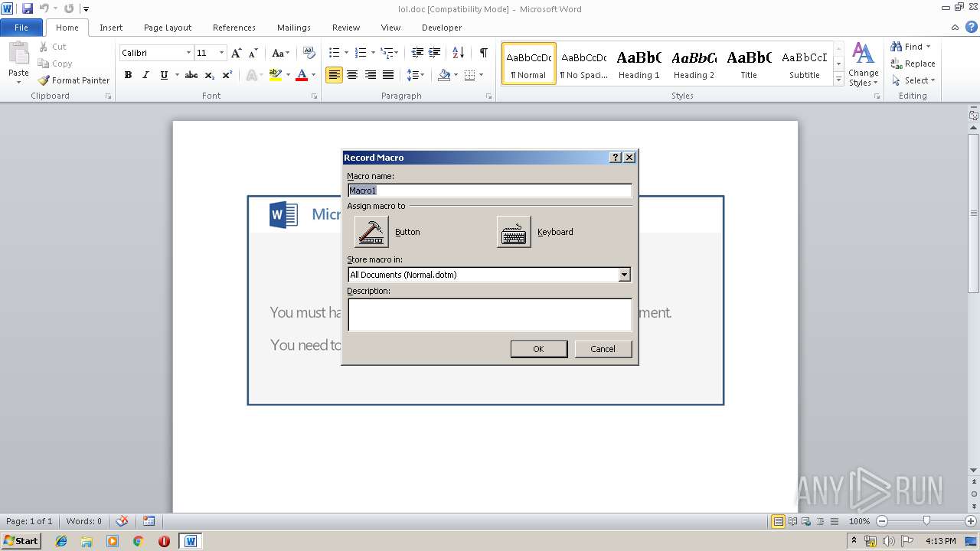Screen dimensions: 980x551
Task: Switch to the Insert tab
Action: pos(111,28)
